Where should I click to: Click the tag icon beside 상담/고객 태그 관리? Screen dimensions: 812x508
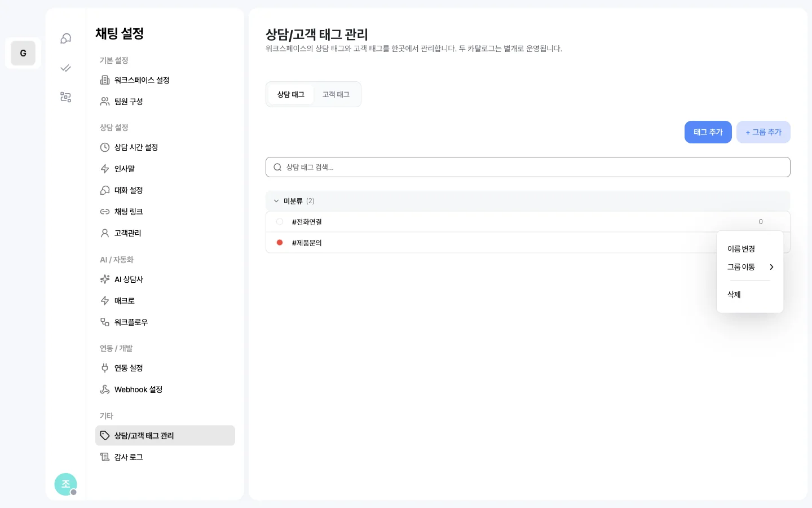pyautogui.click(x=105, y=436)
